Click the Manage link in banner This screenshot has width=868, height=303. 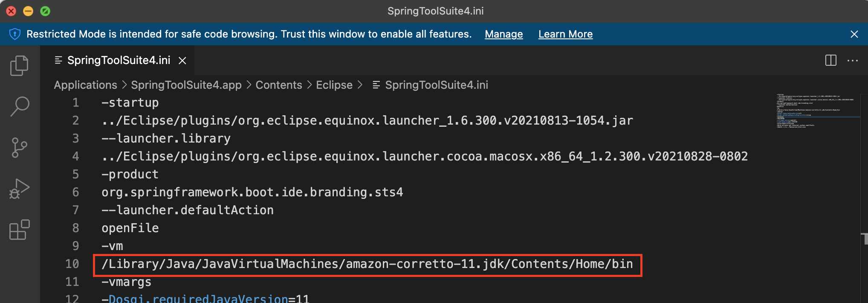(x=503, y=34)
